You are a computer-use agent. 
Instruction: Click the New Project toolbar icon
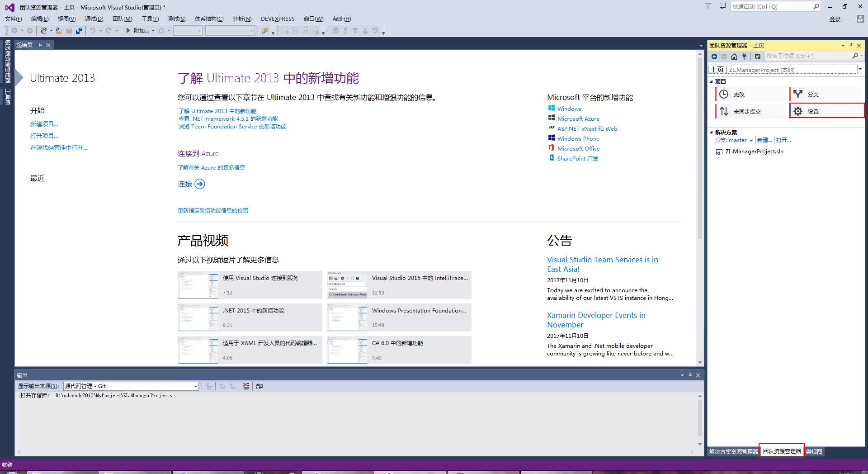43,31
